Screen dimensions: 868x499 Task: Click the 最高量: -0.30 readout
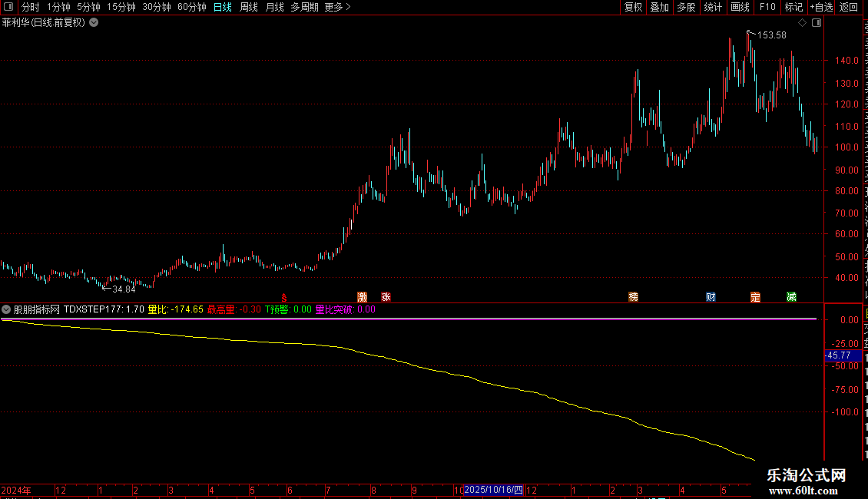(x=234, y=309)
